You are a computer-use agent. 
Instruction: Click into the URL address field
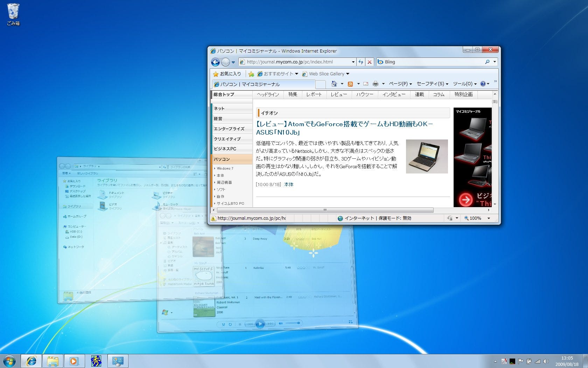pyautogui.click(x=297, y=62)
